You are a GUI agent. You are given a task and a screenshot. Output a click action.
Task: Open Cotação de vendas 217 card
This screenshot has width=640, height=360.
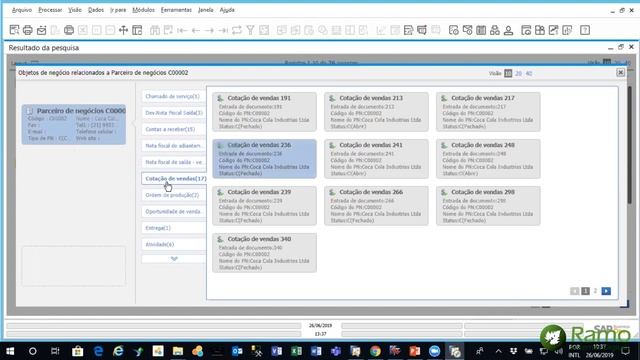point(488,112)
